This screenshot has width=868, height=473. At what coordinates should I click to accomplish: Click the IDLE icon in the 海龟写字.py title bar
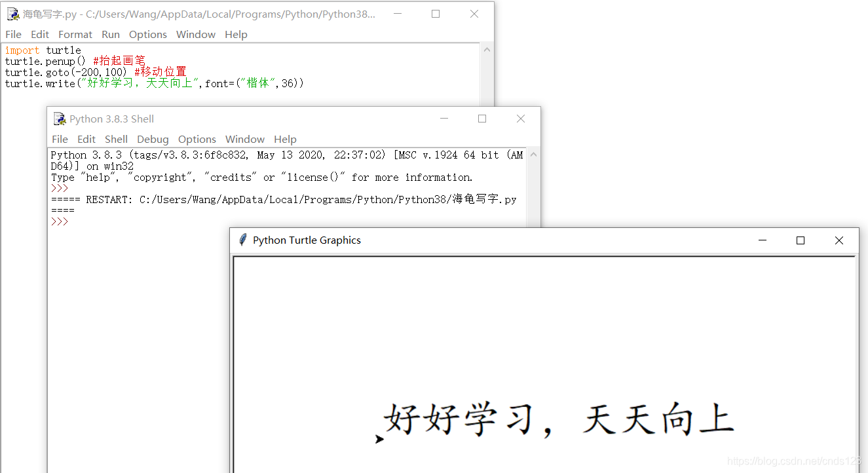[x=12, y=13]
